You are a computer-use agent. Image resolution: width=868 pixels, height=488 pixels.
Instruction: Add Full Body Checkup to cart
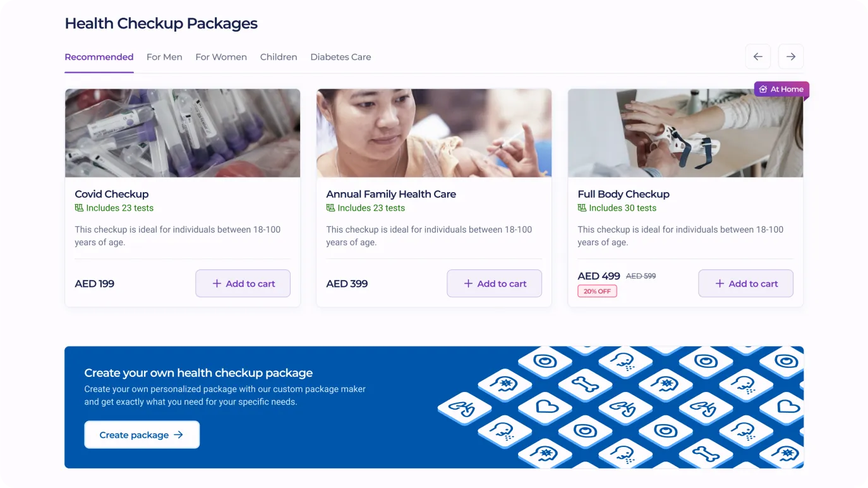(745, 283)
